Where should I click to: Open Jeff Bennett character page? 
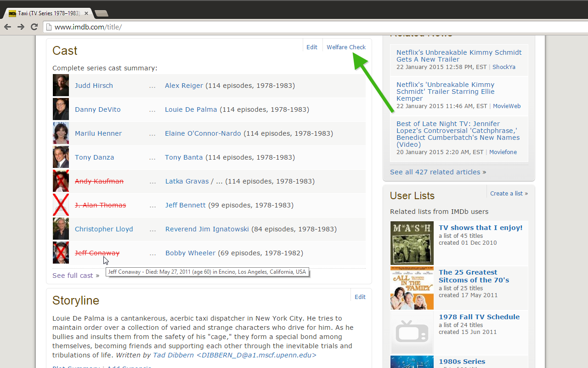coord(186,205)
